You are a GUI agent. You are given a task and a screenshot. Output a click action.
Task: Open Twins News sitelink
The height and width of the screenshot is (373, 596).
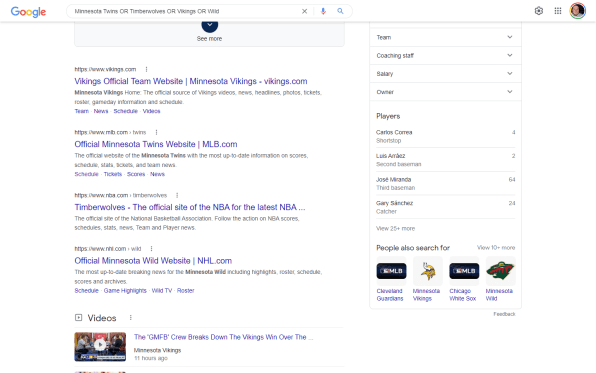[x=157, y=174]
